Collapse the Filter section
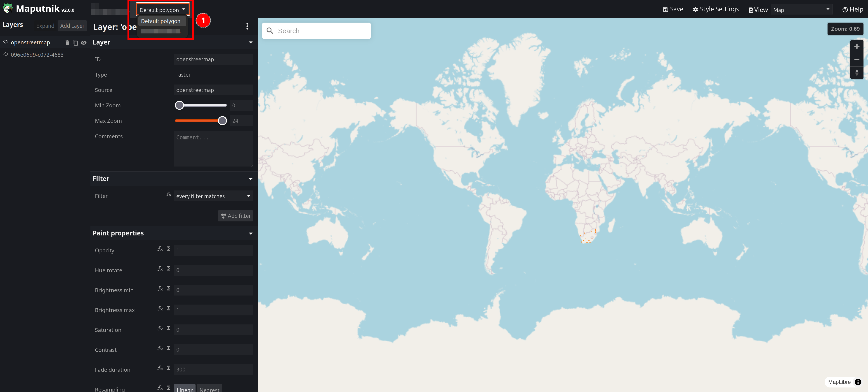 coord(251,179)
